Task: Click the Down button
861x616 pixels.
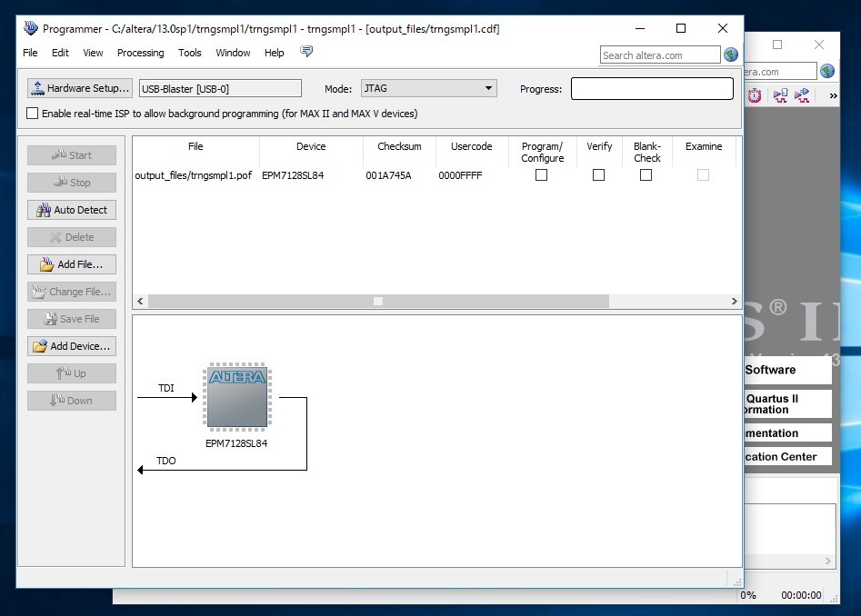Action: point(72,401)
